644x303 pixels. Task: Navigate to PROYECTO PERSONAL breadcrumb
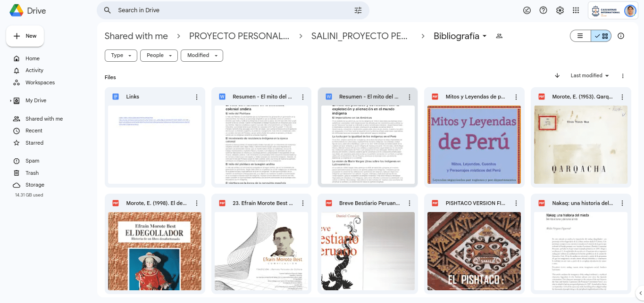point(239,36)
